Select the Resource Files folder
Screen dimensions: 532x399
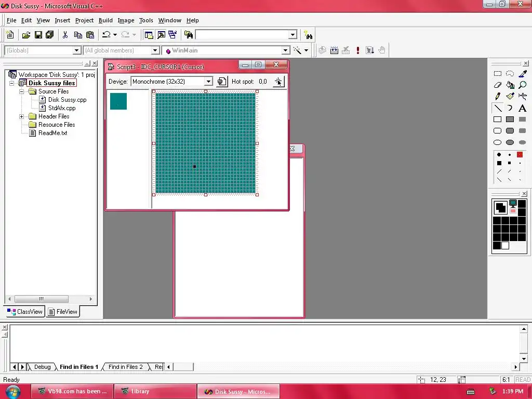tap(56, 125)
